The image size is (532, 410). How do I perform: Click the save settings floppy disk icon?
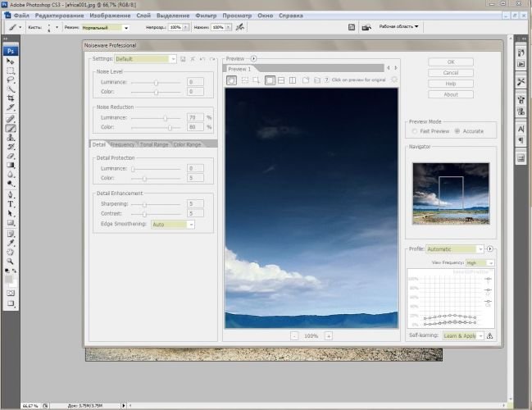[x=183, y=59]
